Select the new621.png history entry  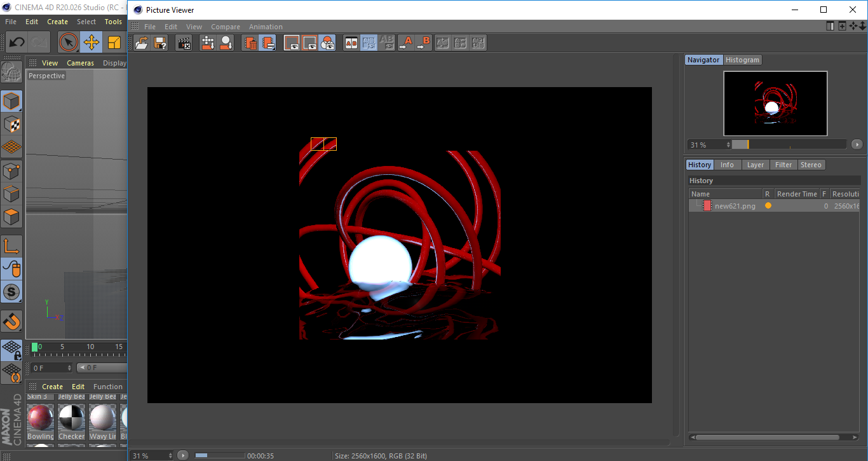(735, 205)
